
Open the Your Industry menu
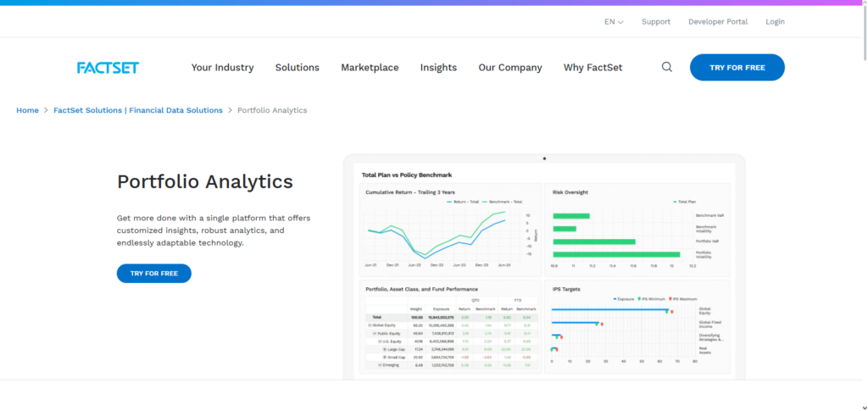[223, 68]
